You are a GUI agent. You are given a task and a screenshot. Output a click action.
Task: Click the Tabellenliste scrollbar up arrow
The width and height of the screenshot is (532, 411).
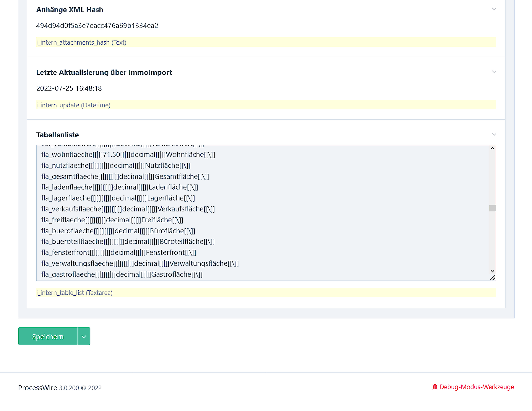(492, 148)
